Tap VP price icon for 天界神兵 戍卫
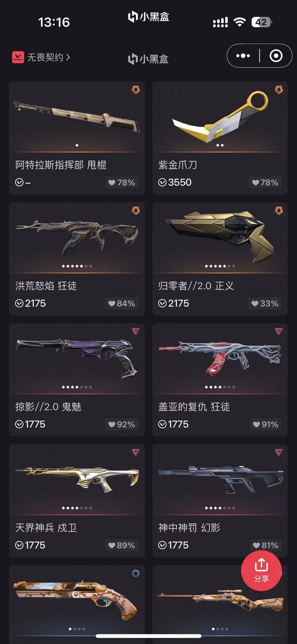Image resolution: width=297 pixels, height=644 pixels. coord(19,545)
